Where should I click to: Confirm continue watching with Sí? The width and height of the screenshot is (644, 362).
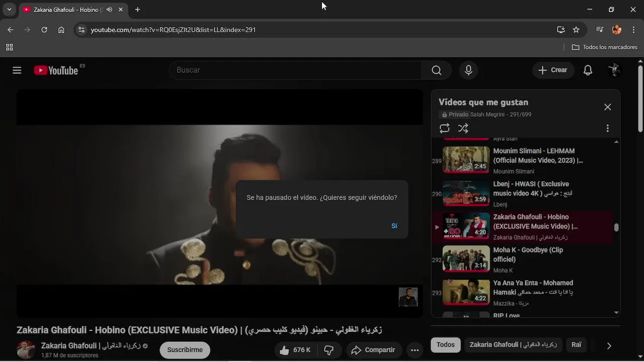(394, 226)
